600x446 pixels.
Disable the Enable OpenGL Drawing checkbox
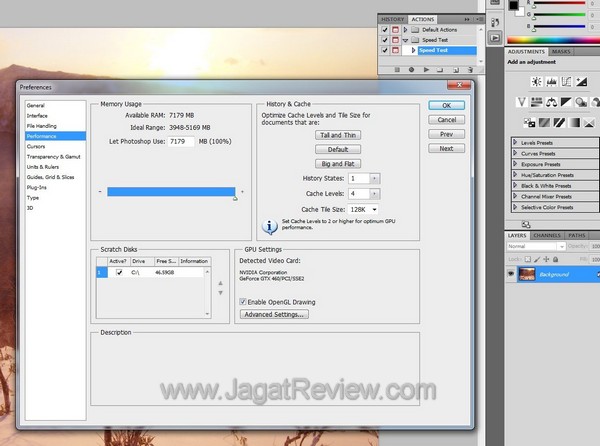243,301
